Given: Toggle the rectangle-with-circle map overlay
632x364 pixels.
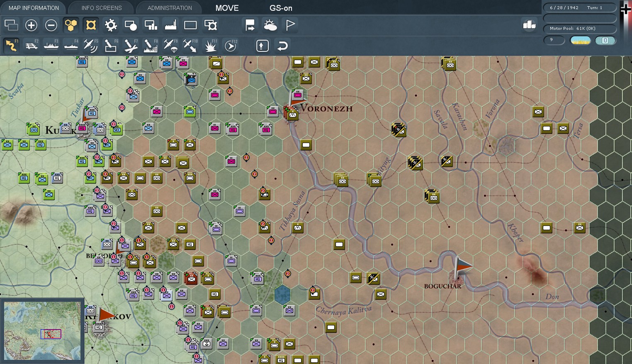Looking at the screenshot, I should point(131,25).
